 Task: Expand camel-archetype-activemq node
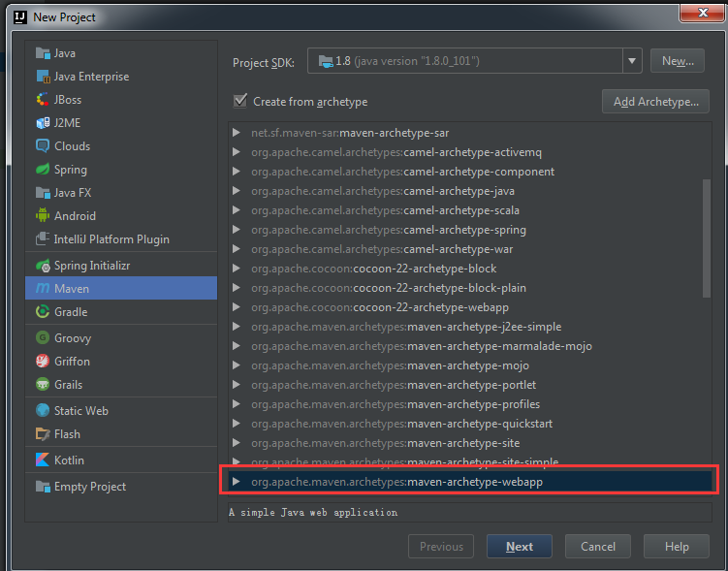click(x=237, y=152)
